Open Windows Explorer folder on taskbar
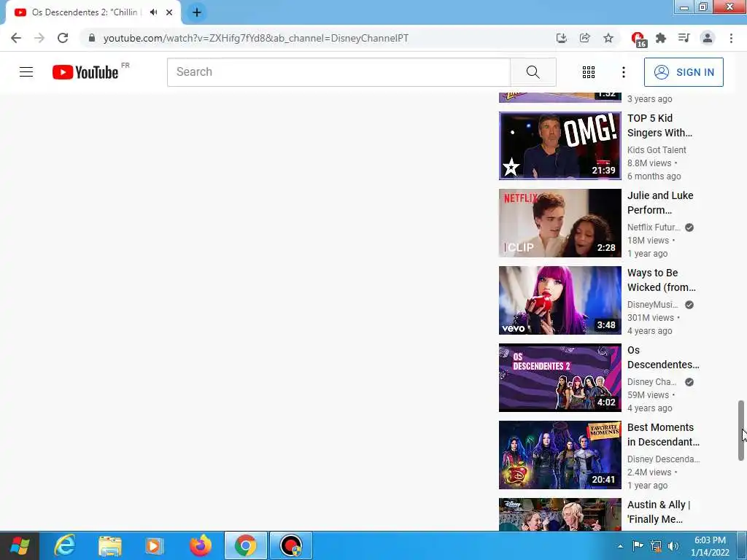This screenshot has width=747, height=560. [x=110, y=545]
